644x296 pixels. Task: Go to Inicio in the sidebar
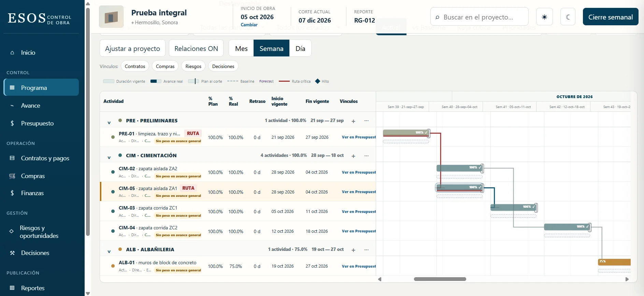pyautogui.click(x=41, y=53)
